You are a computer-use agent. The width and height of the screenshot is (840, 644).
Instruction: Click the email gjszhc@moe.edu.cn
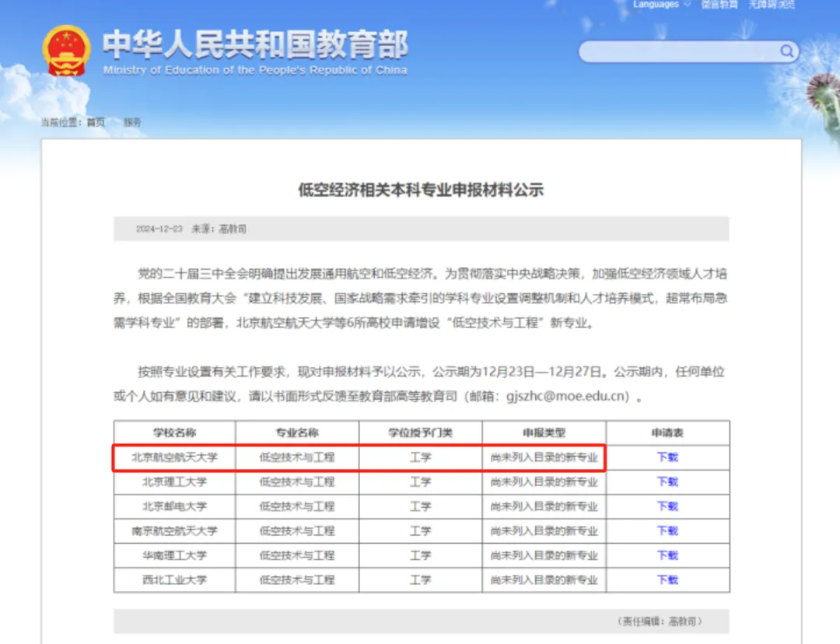coord(567,396)
